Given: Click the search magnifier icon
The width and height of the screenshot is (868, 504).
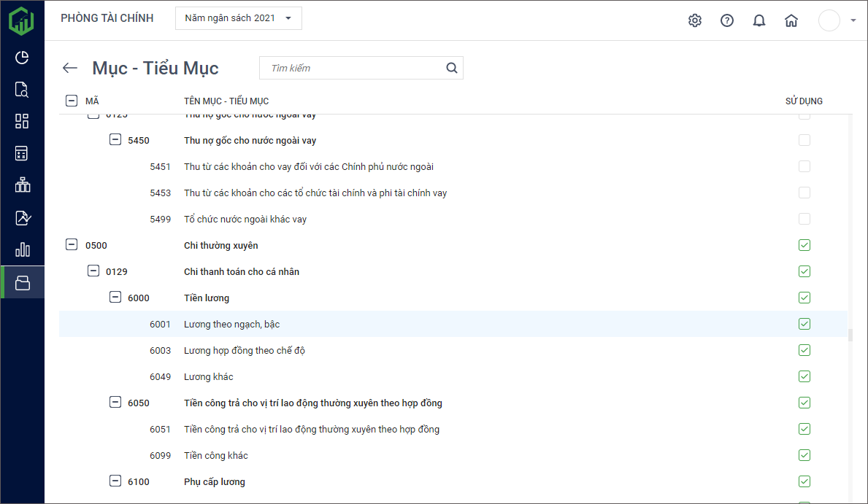Looking at the screenshot, I should (x=452, y=68).
